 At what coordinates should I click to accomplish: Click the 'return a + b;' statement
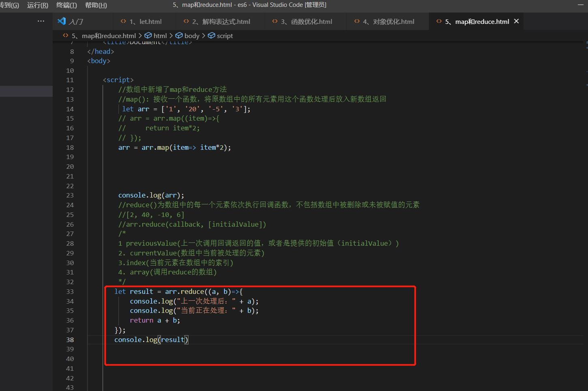coord(155,320)
